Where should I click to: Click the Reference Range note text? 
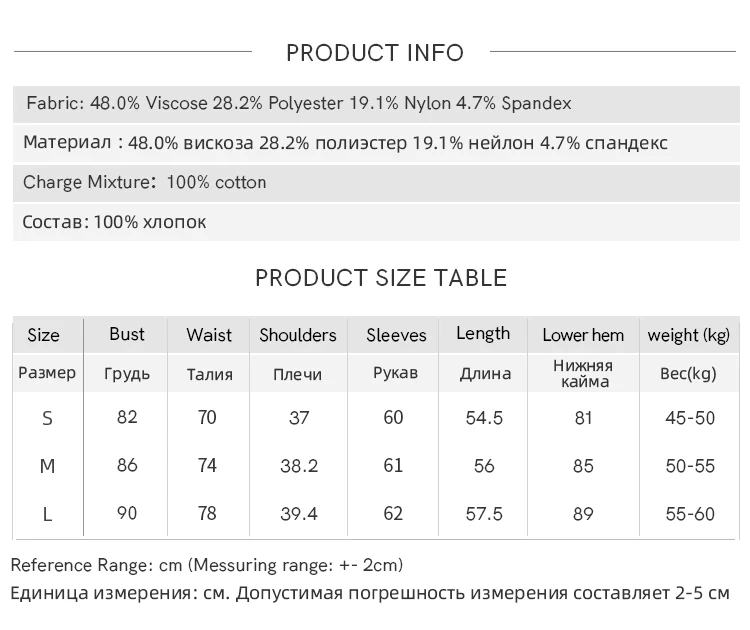click(x=207, y=566)
